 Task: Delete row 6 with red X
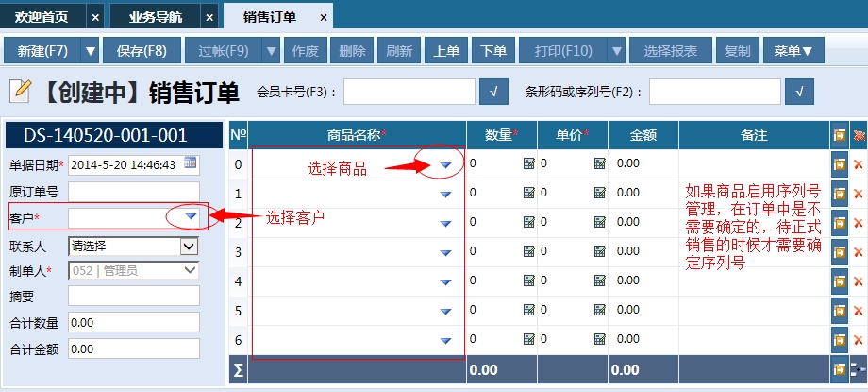point(859,340)
